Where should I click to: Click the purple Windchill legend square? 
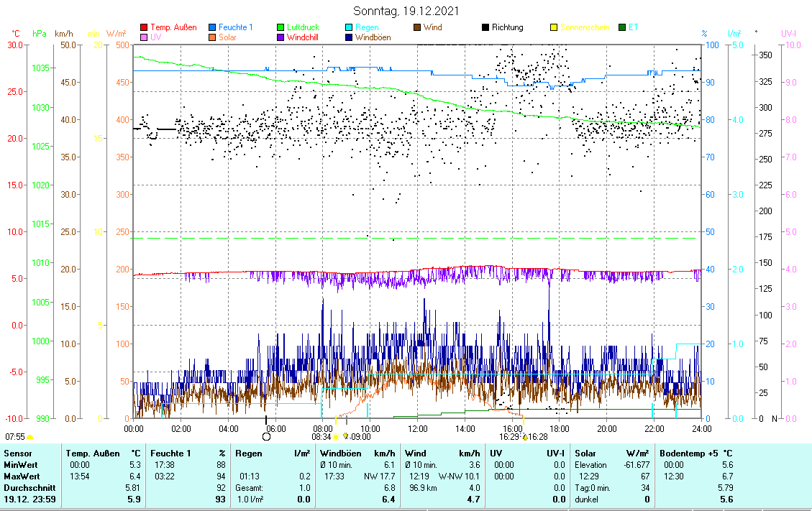pos(280,37)
